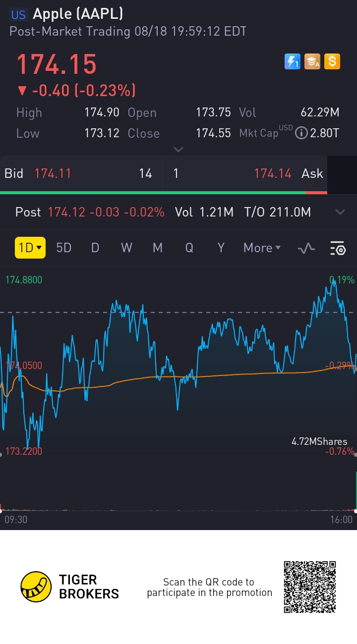Tap the green-red bid/ask ratio bar
Viewport: 357px width, 644px height.
[x=164, y=192]
